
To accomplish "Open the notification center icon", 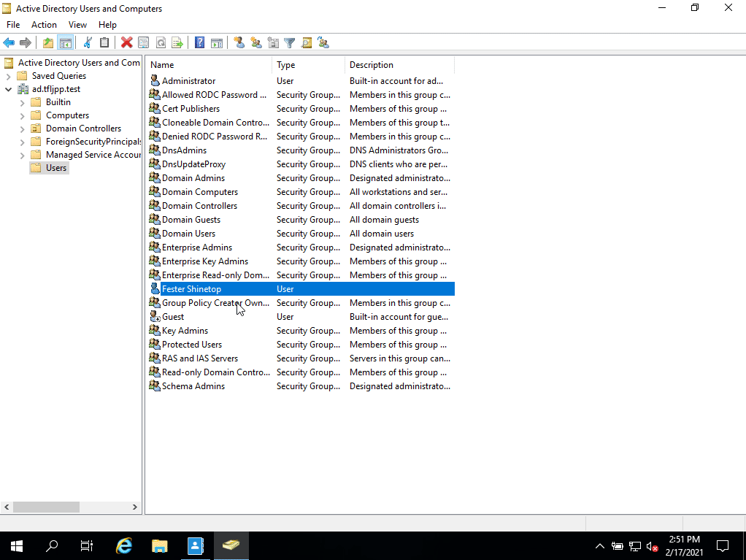I will 723,545.
